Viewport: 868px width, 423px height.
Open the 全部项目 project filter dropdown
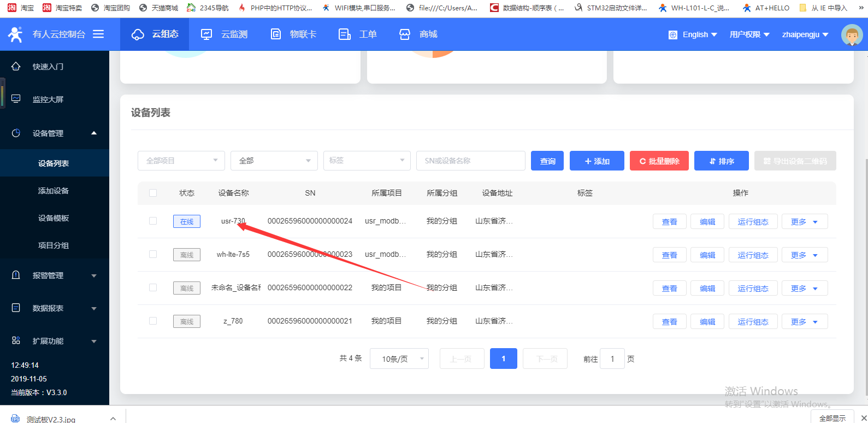pos(181,161)
